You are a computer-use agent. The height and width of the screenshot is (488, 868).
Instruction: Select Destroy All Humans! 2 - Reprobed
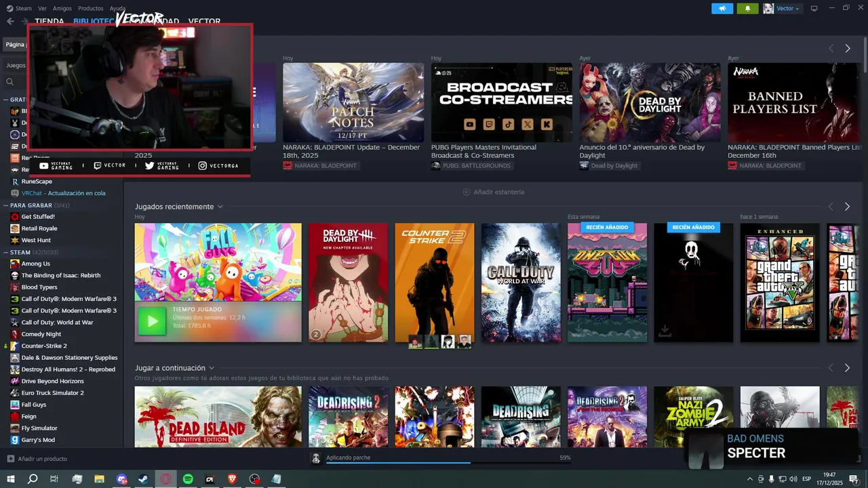(x=68, y=369)
